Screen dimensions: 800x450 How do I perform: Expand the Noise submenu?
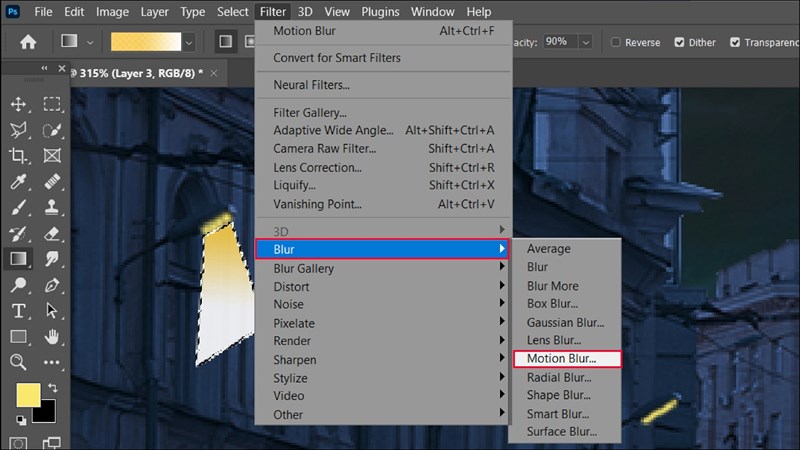pyautogui.click(x=383, y=304)
